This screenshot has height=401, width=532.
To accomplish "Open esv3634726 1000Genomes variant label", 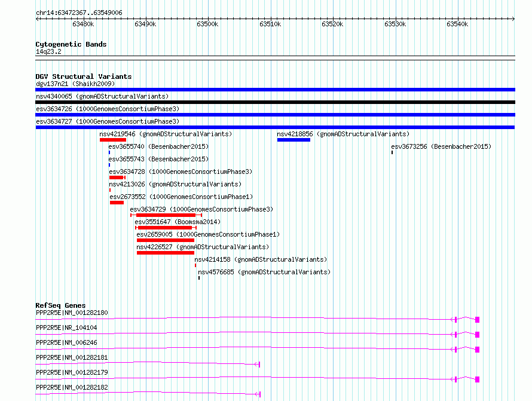I will click(x=108, y=109).
